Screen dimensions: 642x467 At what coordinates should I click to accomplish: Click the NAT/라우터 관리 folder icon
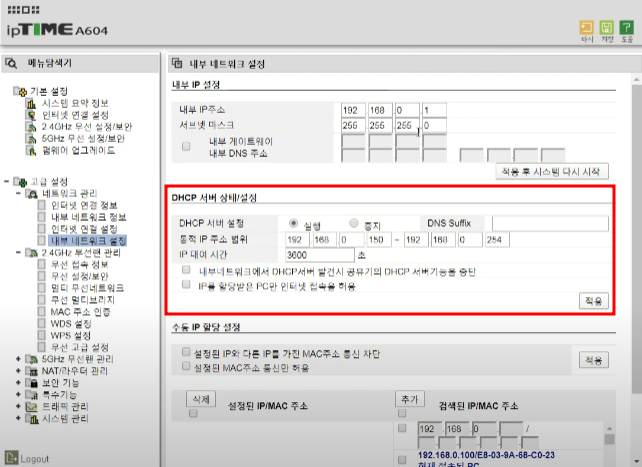point(32,371)
